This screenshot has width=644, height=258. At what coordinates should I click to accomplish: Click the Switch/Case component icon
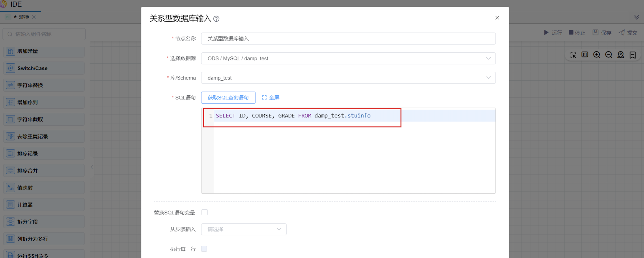pos(10,68)
